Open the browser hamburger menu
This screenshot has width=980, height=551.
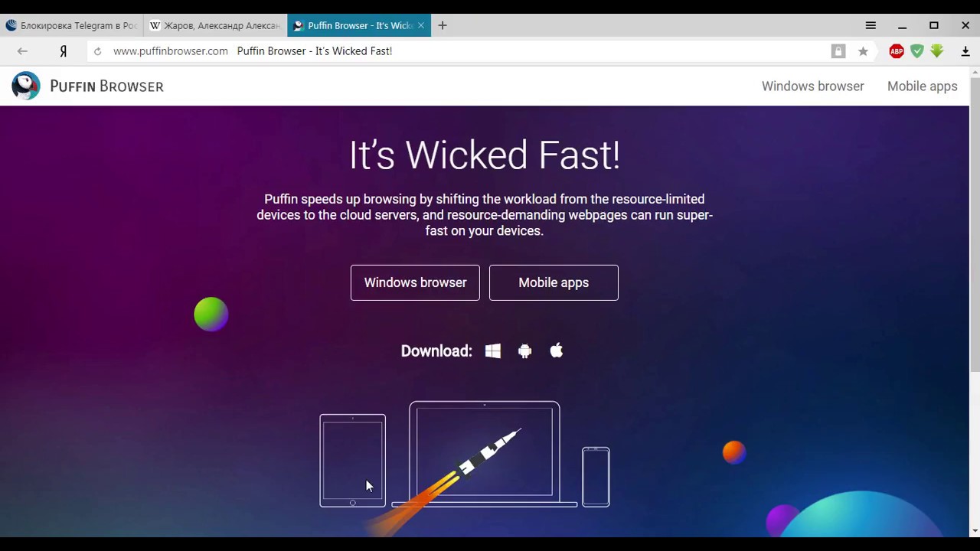871,25
